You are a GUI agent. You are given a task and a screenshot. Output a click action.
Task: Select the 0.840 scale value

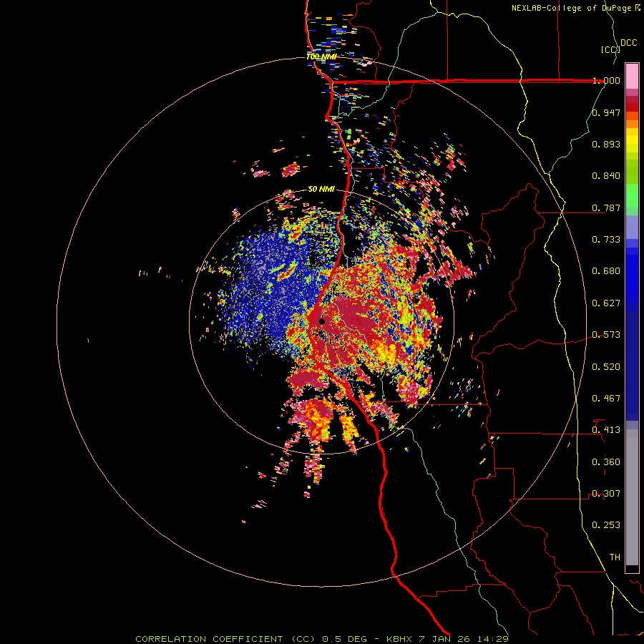pyautogui.click(x=606, y=176)
